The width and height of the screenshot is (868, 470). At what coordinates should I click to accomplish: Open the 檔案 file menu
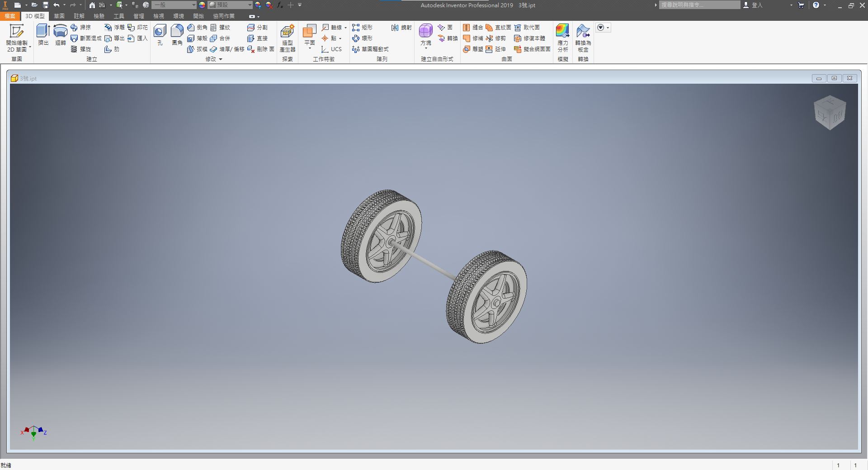[x=10, y=16]
